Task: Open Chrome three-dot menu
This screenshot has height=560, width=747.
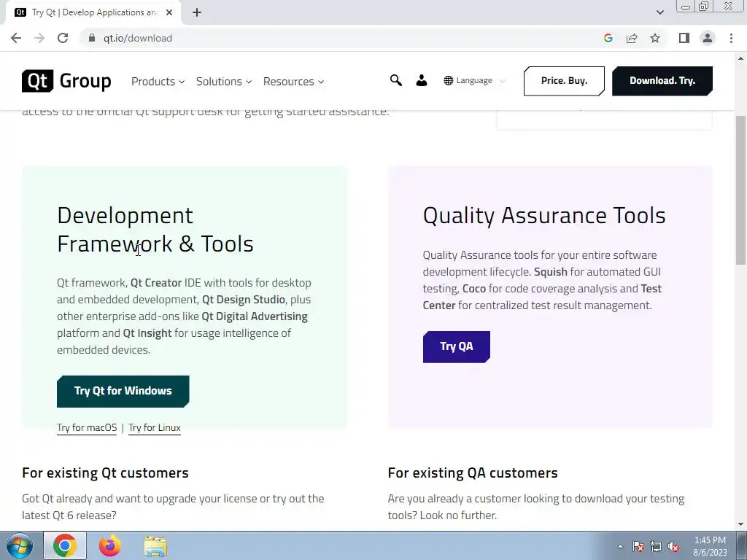Action: coord(731,38)
